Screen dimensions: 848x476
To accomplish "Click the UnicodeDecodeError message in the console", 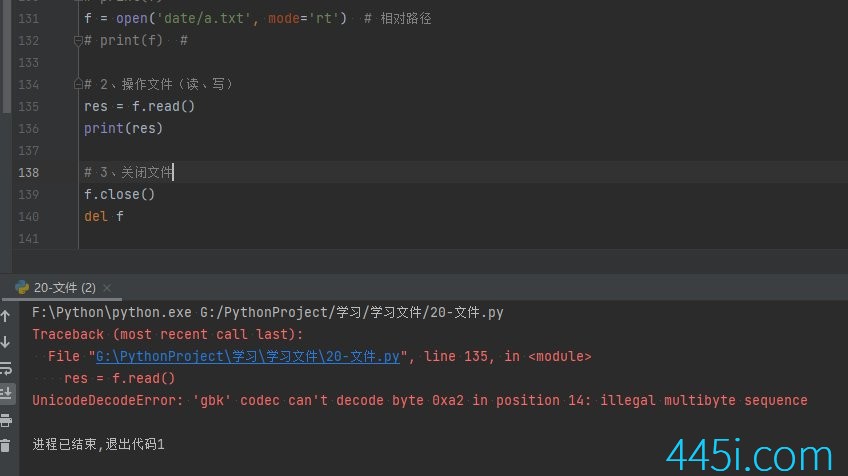I will tap(420, 401).
